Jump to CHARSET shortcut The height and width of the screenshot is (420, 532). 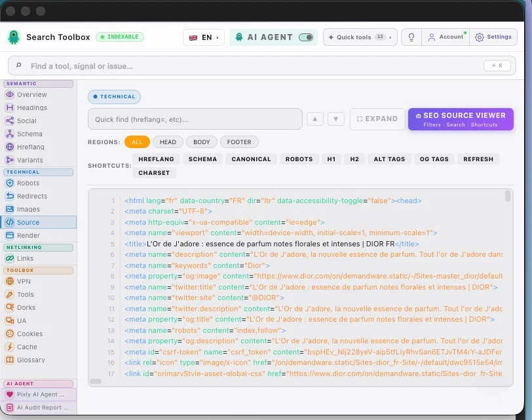coord(154,173)
